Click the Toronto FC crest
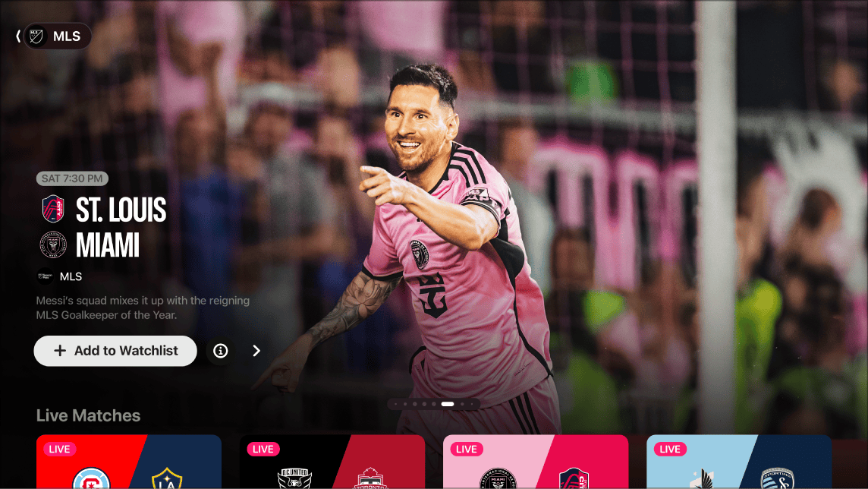This screenshot has height=489, width=868. [370, 478]
